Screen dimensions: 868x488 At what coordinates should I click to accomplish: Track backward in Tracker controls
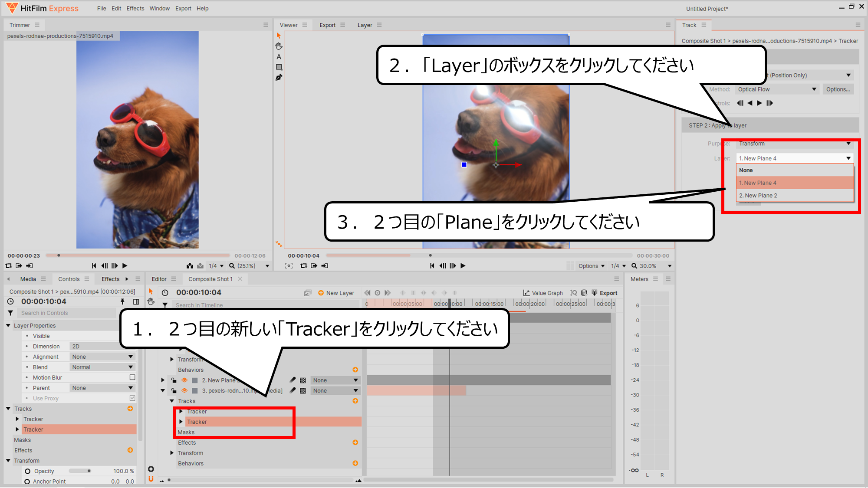750,103
